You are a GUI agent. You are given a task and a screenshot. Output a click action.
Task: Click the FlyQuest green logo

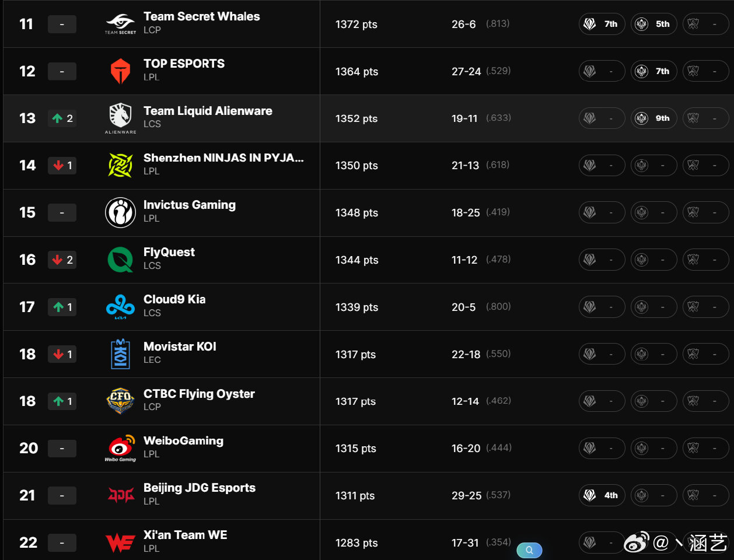120,260
